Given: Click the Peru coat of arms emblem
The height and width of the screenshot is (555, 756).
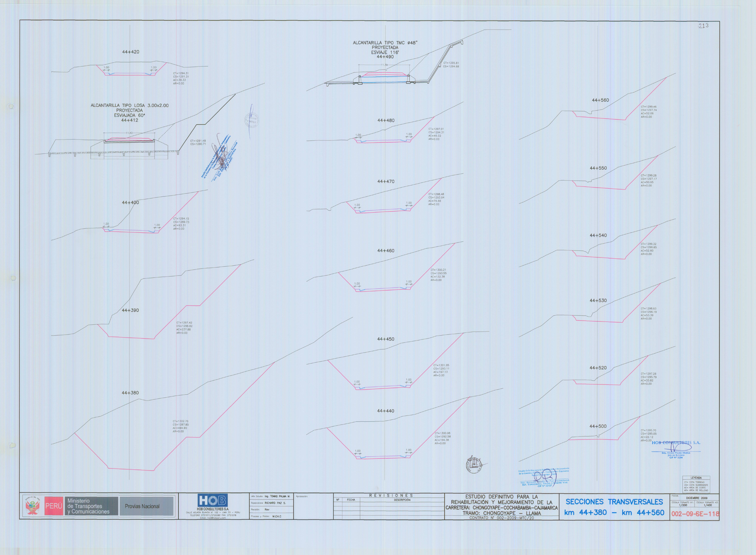Looking at the screenshot, I should click(x=33, y=506).
